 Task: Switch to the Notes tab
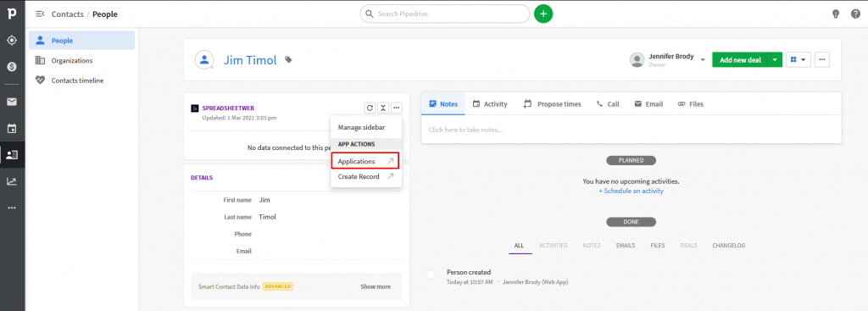click(442, 103)
